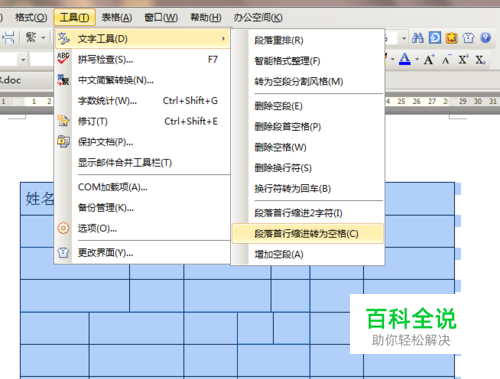Screen dimensions: 500x379
Task: Open the 格式(O) menu
Action: pos(31,17)
